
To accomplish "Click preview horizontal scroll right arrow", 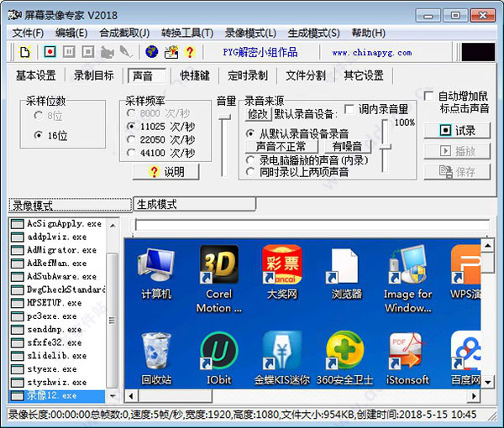I will click(475, 396).
